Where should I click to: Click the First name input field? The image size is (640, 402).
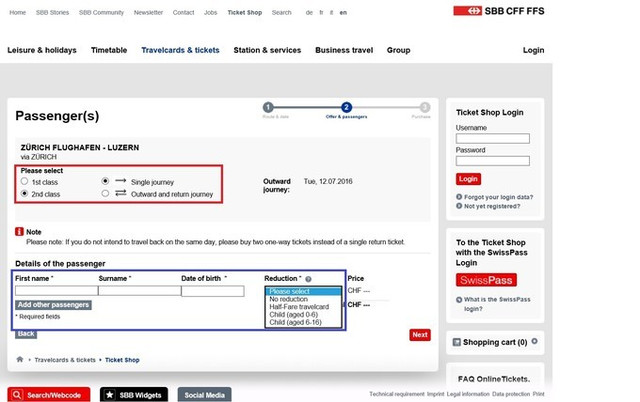tap(56, 291)
